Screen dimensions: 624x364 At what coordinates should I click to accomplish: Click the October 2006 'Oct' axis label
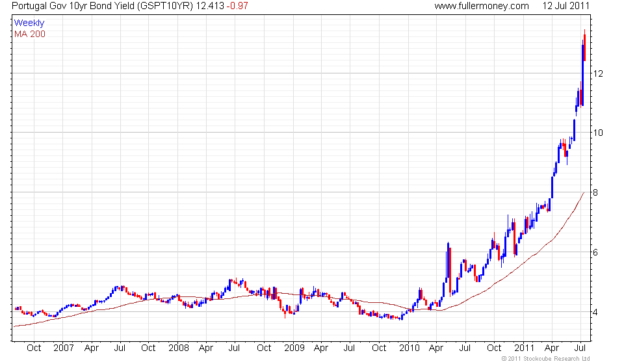click(34, 348)
